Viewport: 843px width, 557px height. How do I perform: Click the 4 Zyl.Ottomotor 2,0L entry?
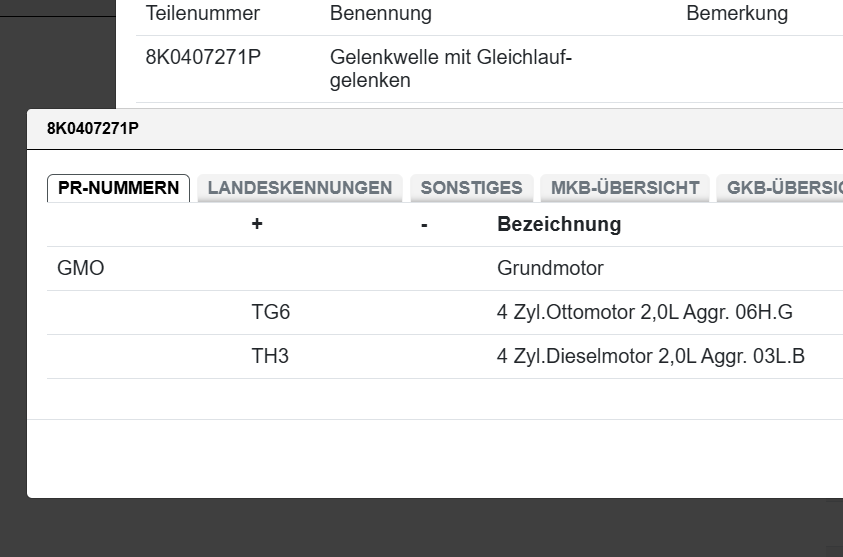pos(644,313)
